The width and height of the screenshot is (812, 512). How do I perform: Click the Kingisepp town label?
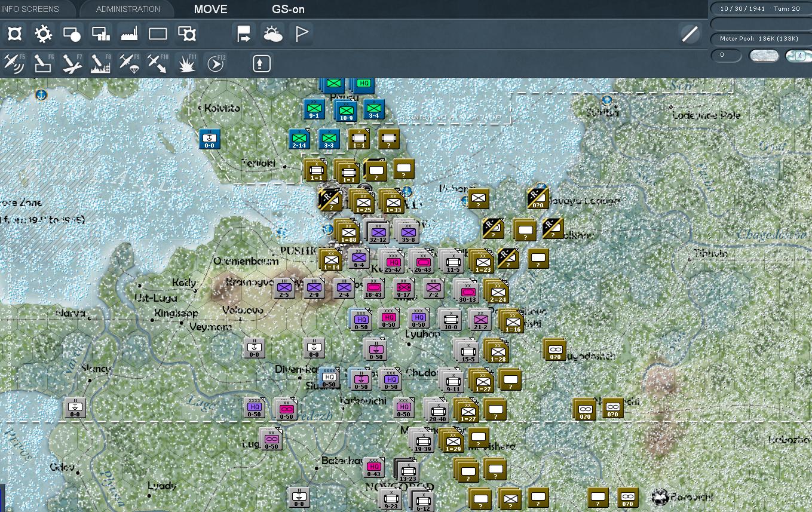tap(176, 312)
